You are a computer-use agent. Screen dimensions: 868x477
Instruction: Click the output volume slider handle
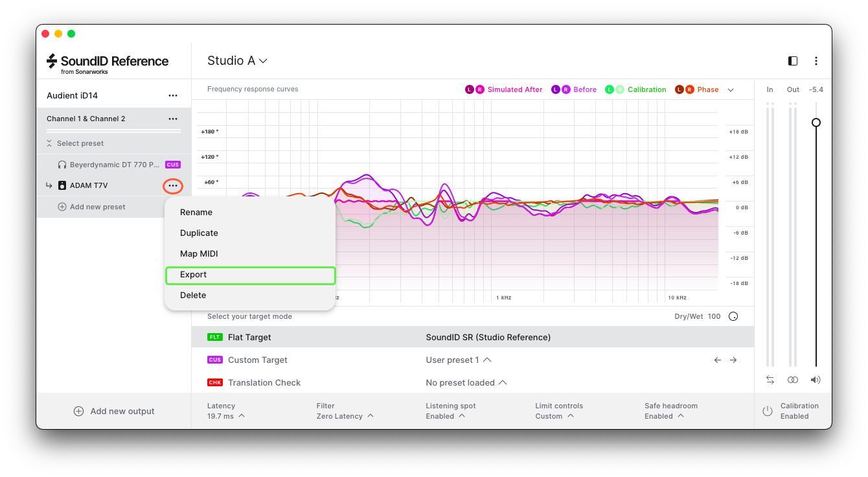[x=816, y=122]
